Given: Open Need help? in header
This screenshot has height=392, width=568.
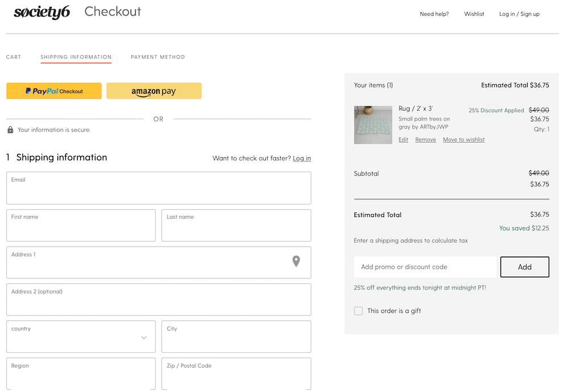Looking at the screenshot, I should (434, 14).
